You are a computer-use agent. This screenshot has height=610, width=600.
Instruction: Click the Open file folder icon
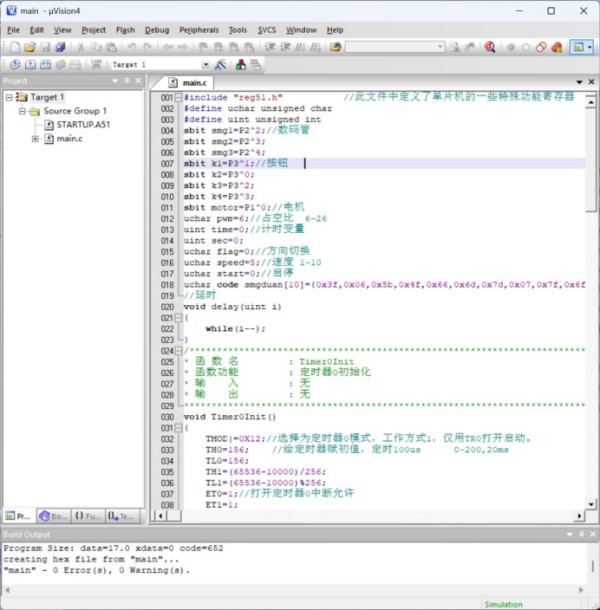(x=30, y=47)
